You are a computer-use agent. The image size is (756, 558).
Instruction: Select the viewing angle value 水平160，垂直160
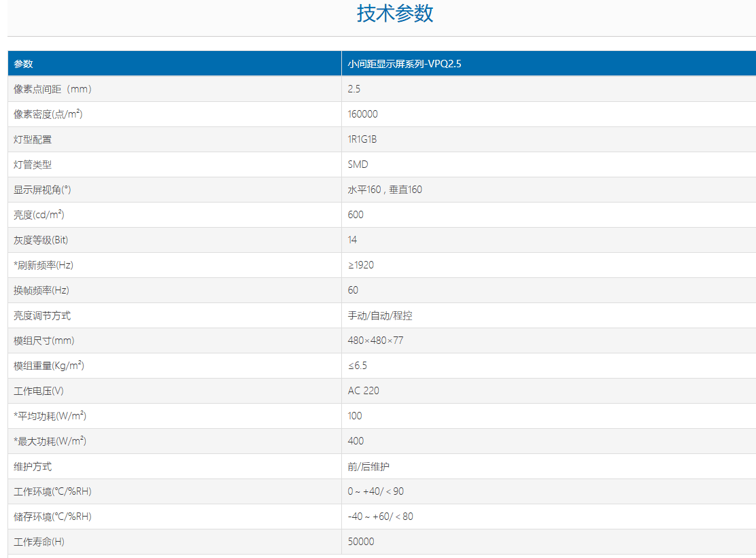pos(385,190)
